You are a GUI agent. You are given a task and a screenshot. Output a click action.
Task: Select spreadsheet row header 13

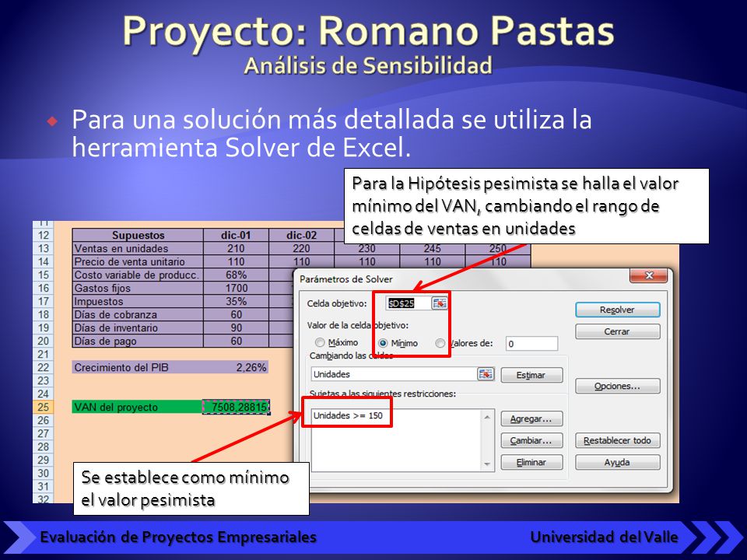pyautogui.click(x=43, y=248)
